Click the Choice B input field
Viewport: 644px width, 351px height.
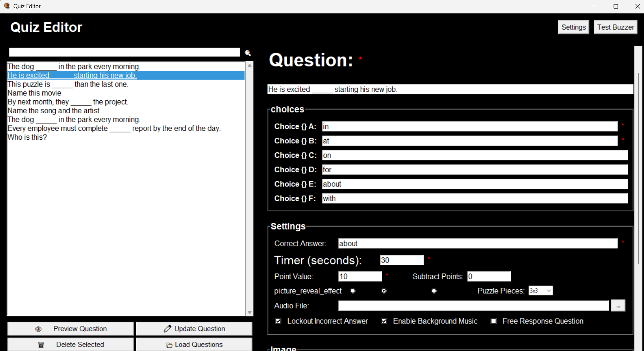click(x=470, y=141)
